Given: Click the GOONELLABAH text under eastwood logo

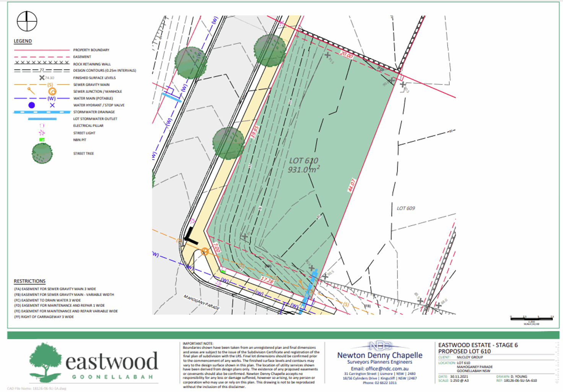Looking at the screenshot, I should [x=112, y=377].
